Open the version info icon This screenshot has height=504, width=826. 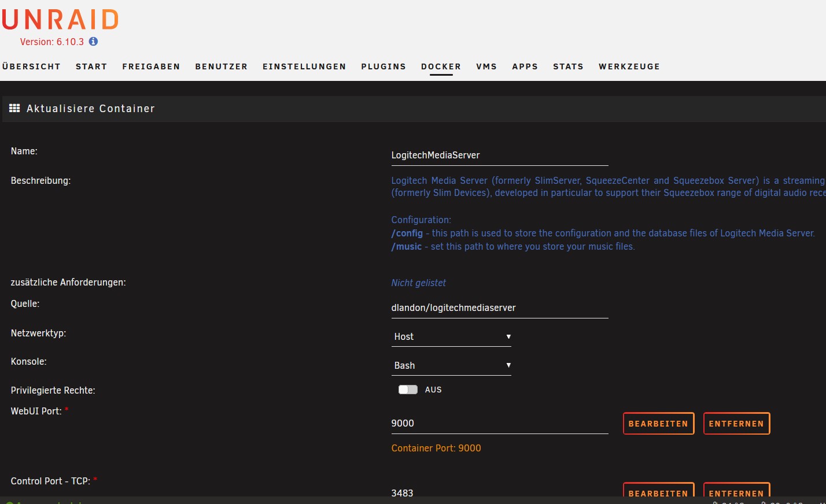pyautogui.click(x=93, y=42)
